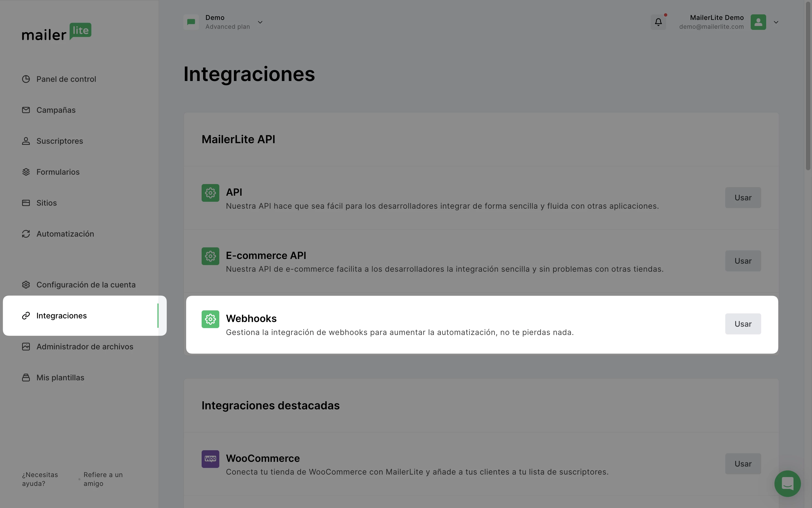This screenshot has height=508, width=812.
Task: Click Usar for Webhooks
Action: pyautogui.click(x=743, y=324)
